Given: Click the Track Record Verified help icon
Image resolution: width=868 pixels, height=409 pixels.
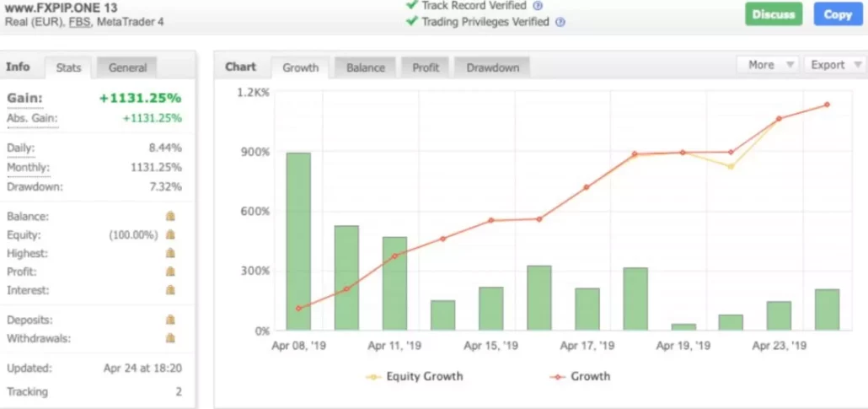Looking at the screenshot, I should (538, 6).
